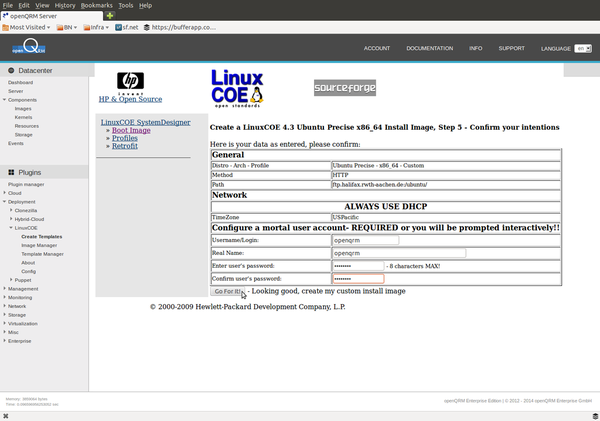The height and width of the screenshot is (421, 600).
Task: Open the History menu
Action: pyautogui.click(x=65, y=5)
